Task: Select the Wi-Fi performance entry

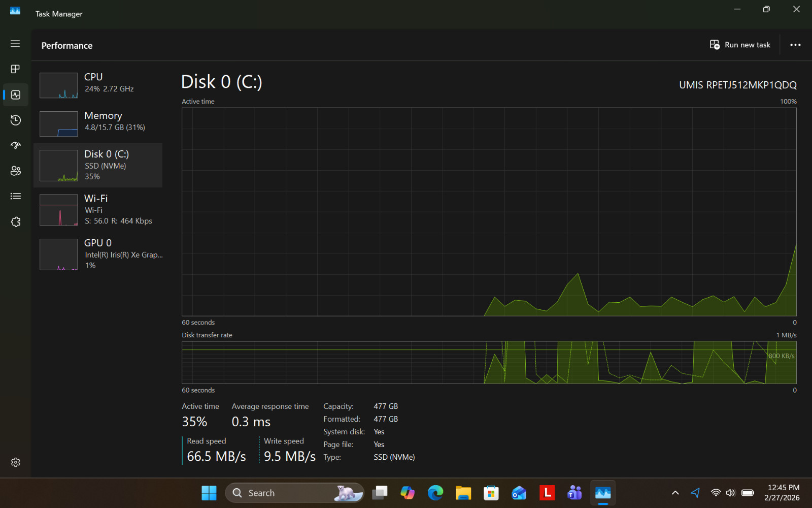Action: (x=98, y=210)
